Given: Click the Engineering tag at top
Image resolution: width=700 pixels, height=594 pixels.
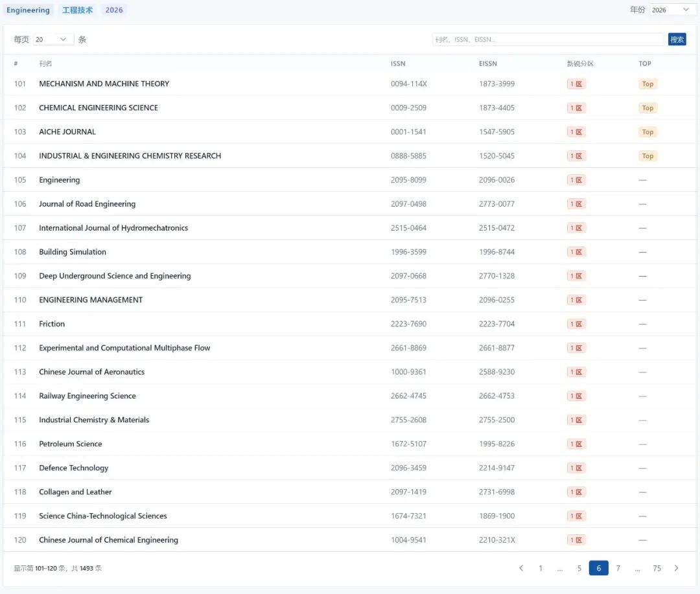Looking at the screenshot, I should [x=28, y=10].
